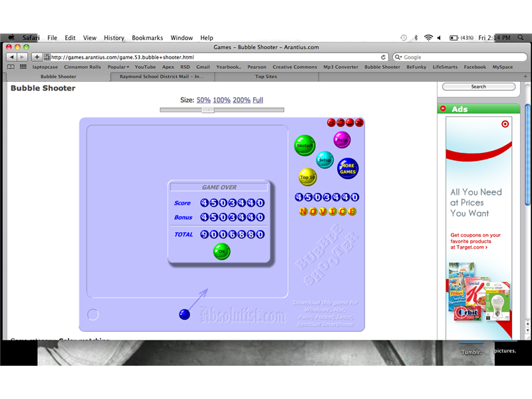Open the Gmail bookmark

[x=203, y=67]
